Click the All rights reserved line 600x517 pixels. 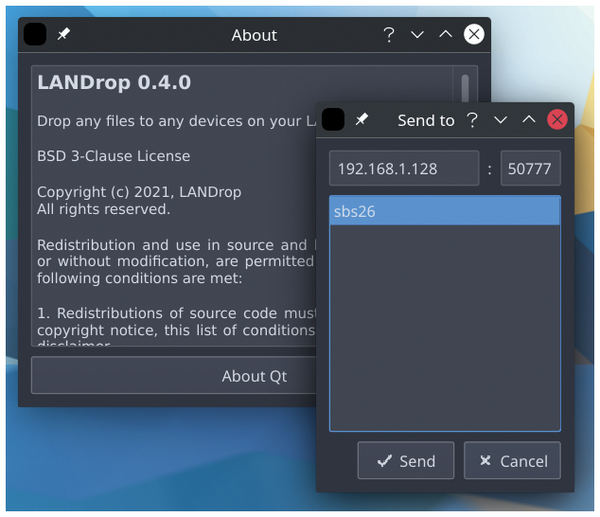(103, 209)
